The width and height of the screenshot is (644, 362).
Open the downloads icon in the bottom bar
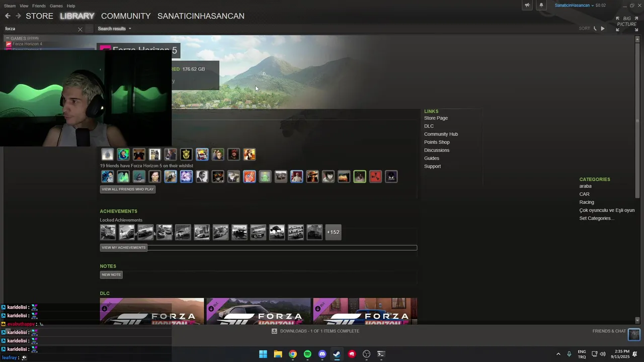click(x=274, y=331)
